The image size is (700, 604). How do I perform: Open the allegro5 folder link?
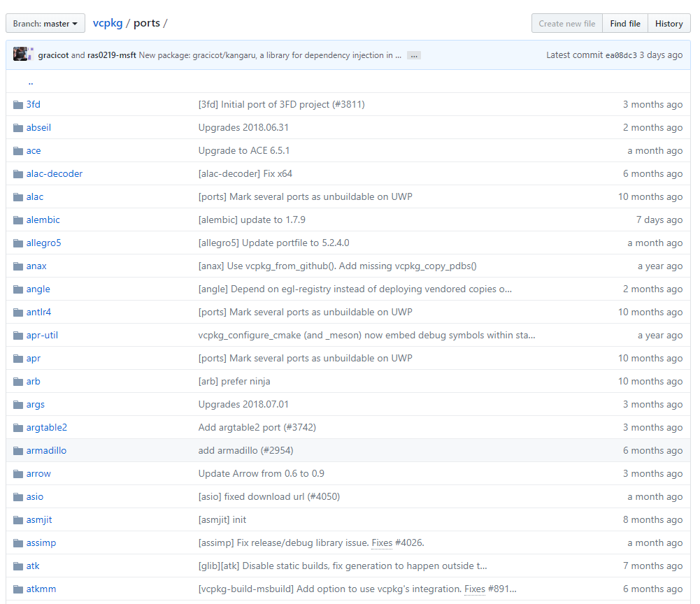coord(44,243)
